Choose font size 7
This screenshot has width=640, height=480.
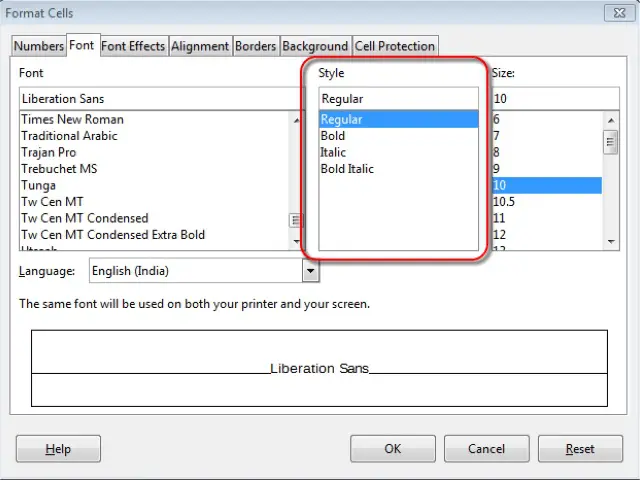pyautogui.click(x=547, y=136)
